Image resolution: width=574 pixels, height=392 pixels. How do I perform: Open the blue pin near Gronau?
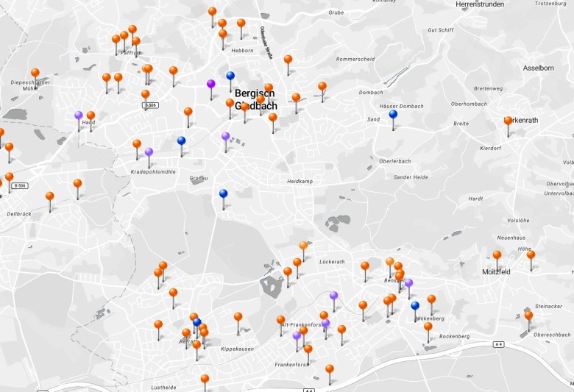(224, 194)
